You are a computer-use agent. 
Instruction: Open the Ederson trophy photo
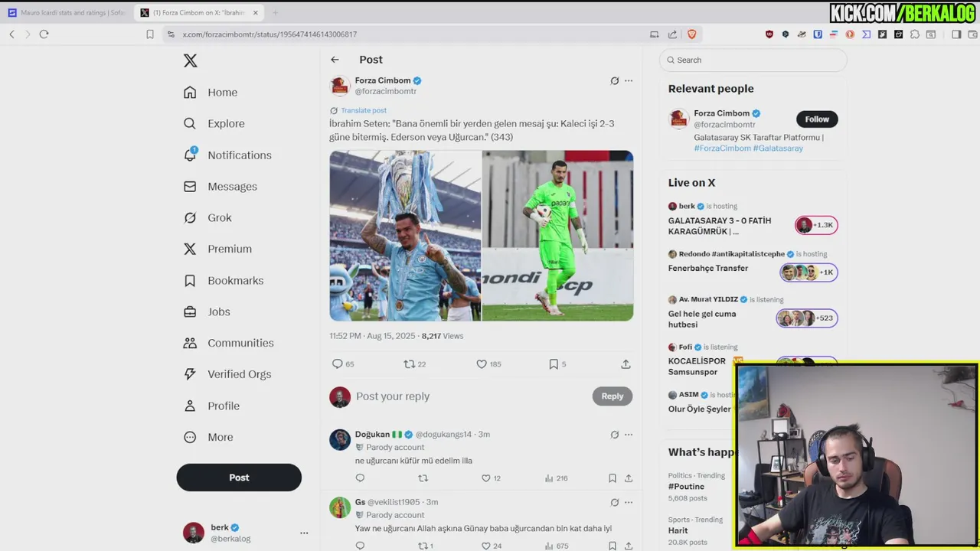[405, 236]
